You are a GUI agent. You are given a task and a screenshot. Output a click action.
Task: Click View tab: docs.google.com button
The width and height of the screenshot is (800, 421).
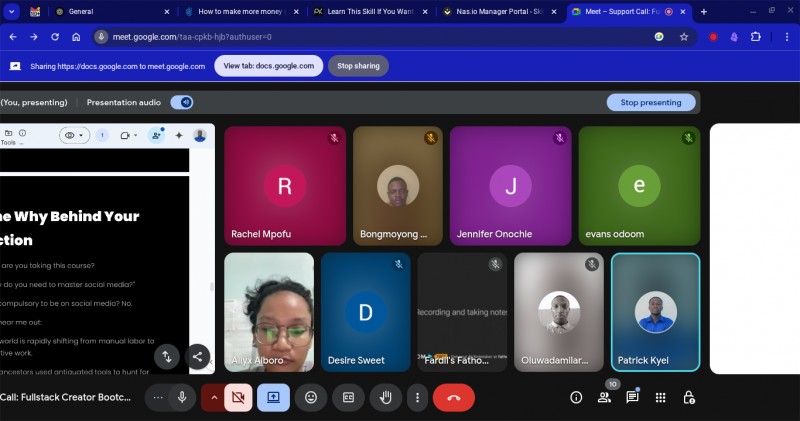(269, 66)
